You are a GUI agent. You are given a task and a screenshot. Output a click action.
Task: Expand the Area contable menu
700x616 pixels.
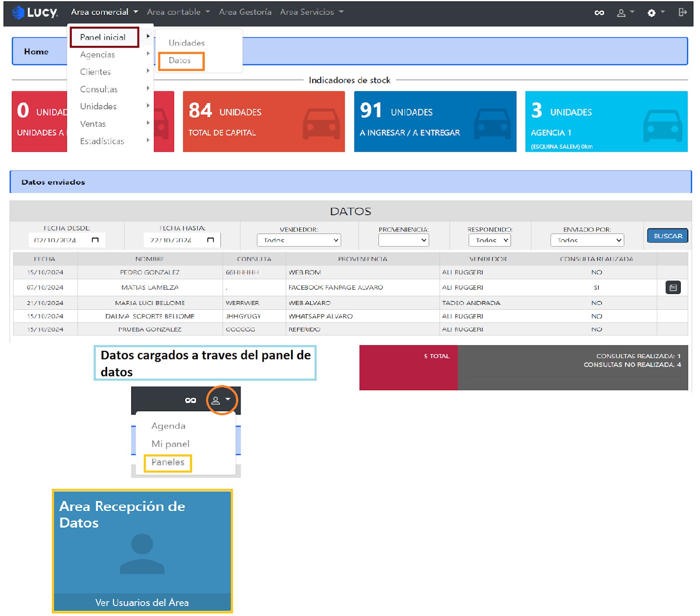pos(178,12)
